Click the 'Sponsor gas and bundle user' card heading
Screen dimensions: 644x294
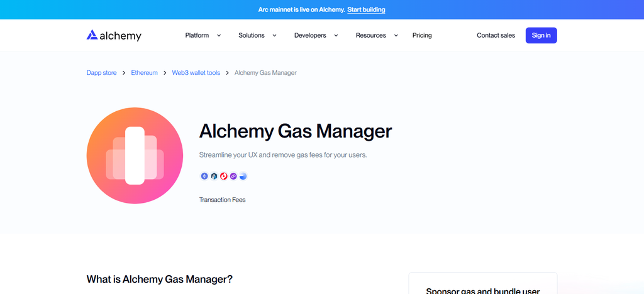[x=482, y=291]
